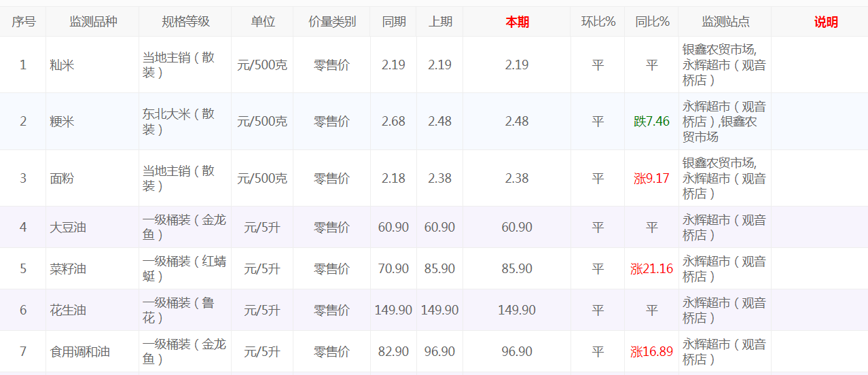Click the 序号 column header
Viewport: 868px width, 375px height.
coord(23,22)
